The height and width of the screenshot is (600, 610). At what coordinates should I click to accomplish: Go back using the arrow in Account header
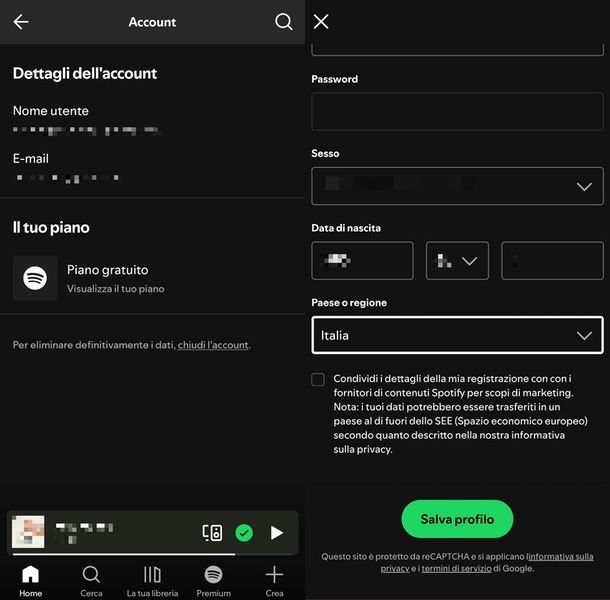coord(21,22)
